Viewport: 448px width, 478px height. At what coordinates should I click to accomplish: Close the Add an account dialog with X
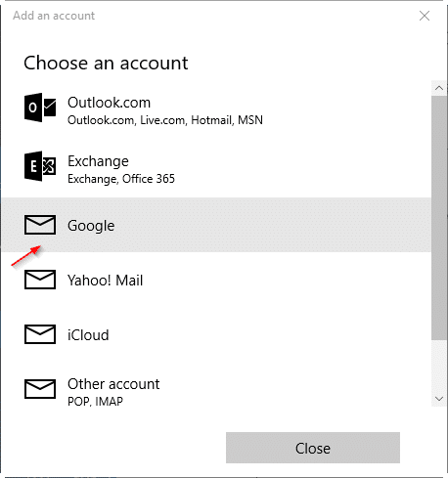tap(425, 16)
